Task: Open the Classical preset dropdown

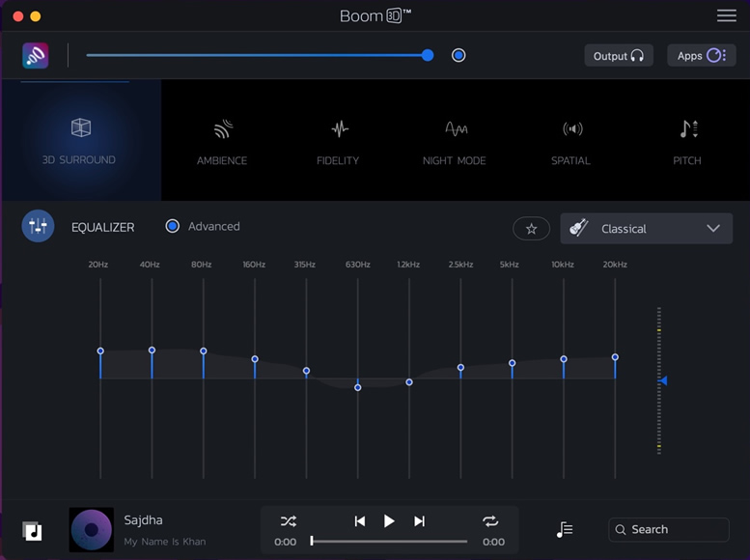Action: pos(646,229)
